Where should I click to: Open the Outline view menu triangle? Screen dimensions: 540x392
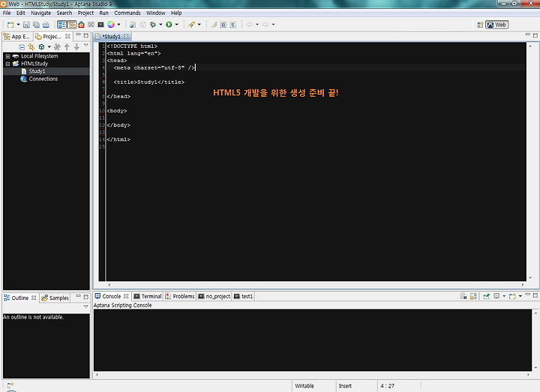(x=86, y=307)
